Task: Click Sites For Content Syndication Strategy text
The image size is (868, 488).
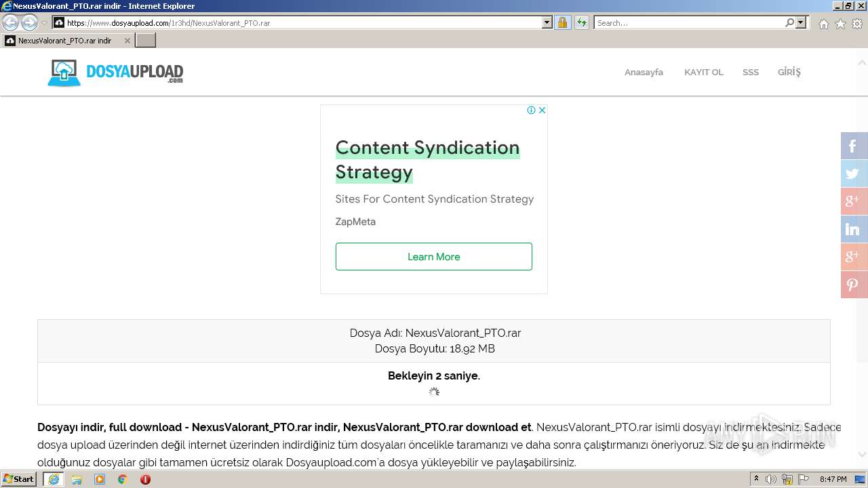Action: pyautogui.click(x=435, y=199)
